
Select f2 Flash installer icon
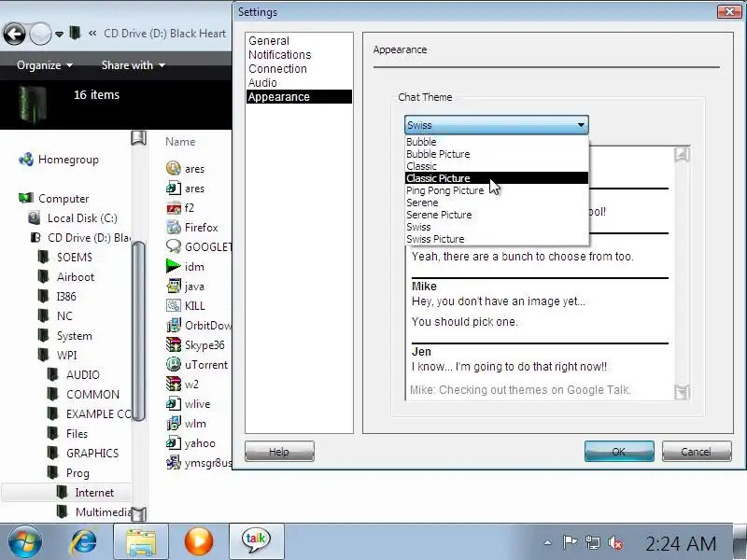(174, 208)
